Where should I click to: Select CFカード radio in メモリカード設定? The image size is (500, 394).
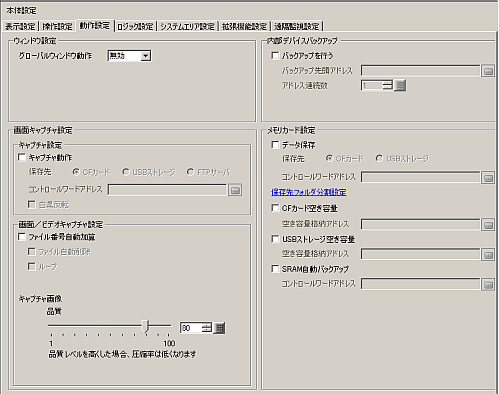pos(329,158)
